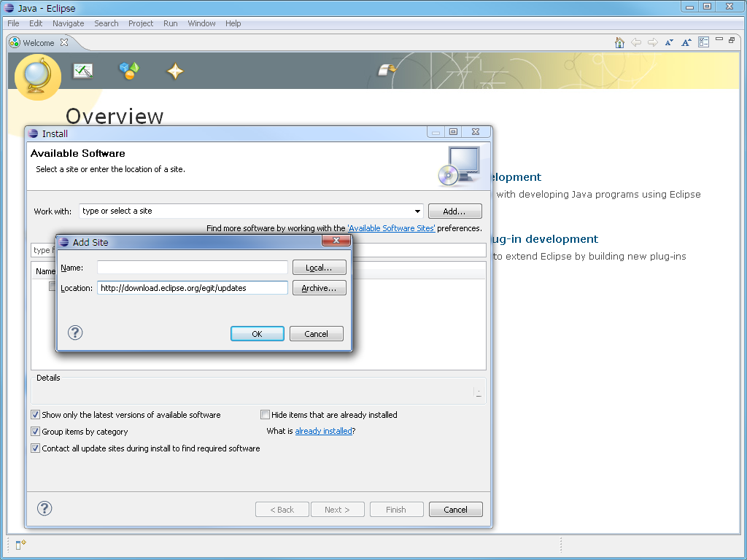
Task: Click Cancel in Add Site dialog
Action: click(317, 334)
